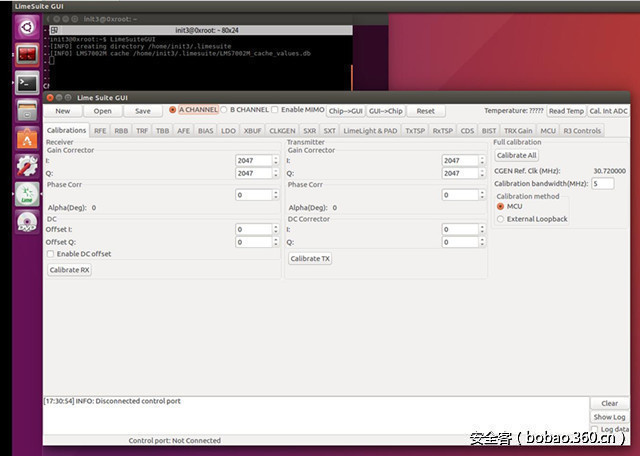The width and height of the screenshot is (640, 456).
Task: Switch to the CLKGEN tab
Action: click(x=282, y=131)
